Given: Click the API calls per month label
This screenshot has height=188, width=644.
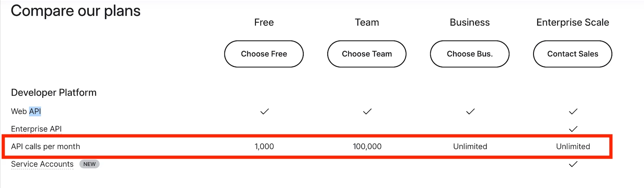Looking at the screenshot, I should click(46, 146).
